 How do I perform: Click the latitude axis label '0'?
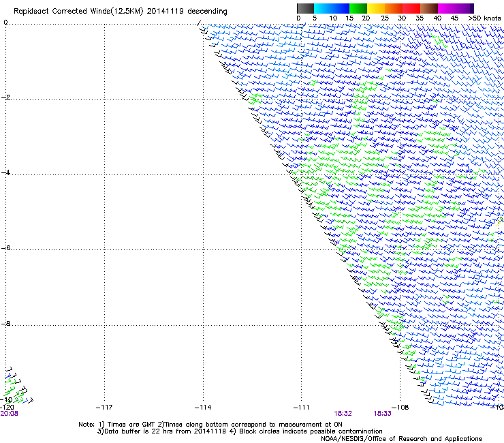tap(5, 22)
